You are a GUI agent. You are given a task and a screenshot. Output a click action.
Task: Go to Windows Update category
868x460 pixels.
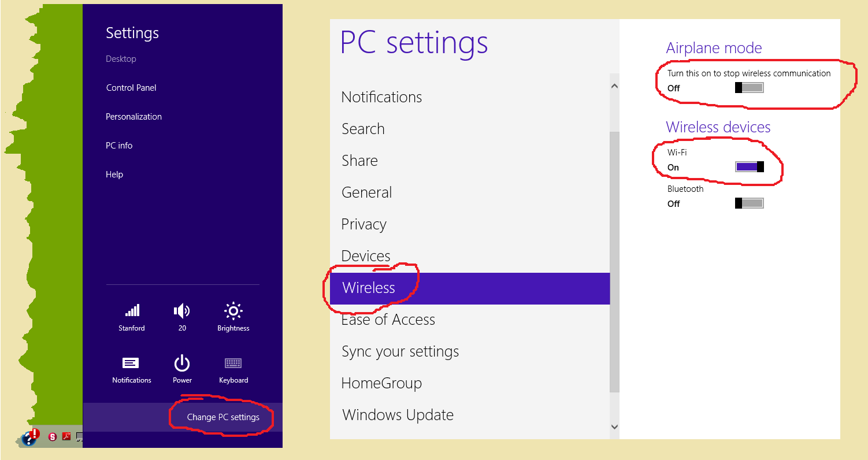coord(398,415)
